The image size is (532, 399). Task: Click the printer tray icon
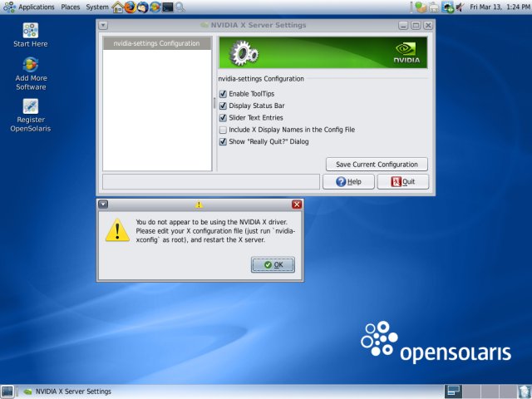434,7
